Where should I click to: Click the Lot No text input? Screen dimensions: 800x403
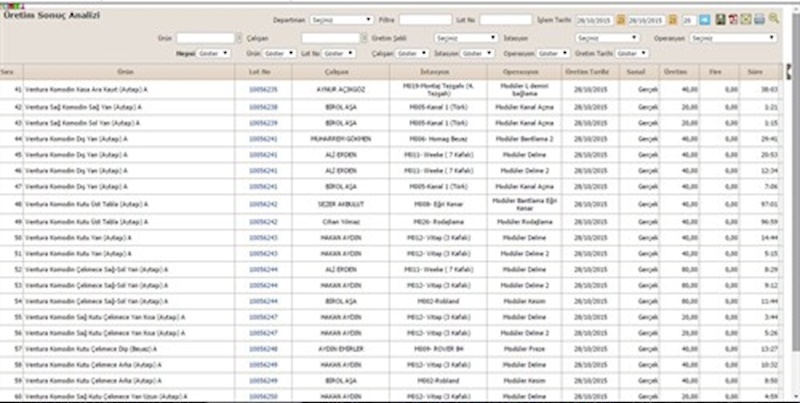pyautogui.click(x=506, y=20)
